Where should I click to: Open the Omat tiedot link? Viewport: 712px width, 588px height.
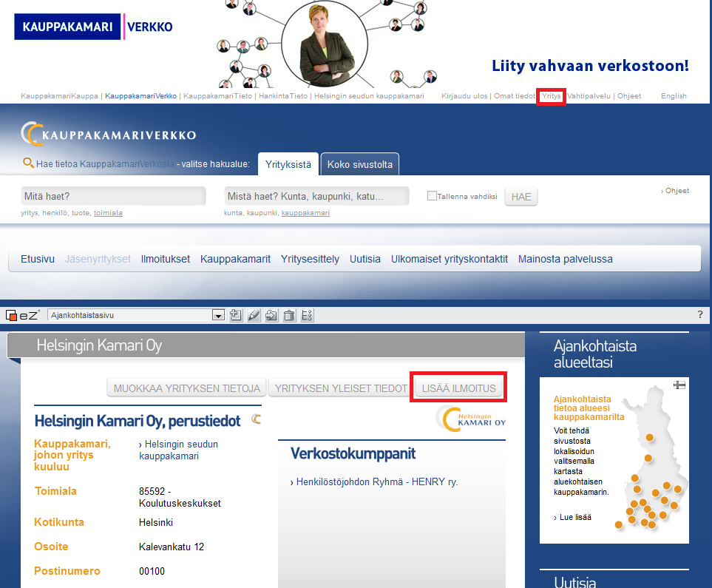coord(515,96)
